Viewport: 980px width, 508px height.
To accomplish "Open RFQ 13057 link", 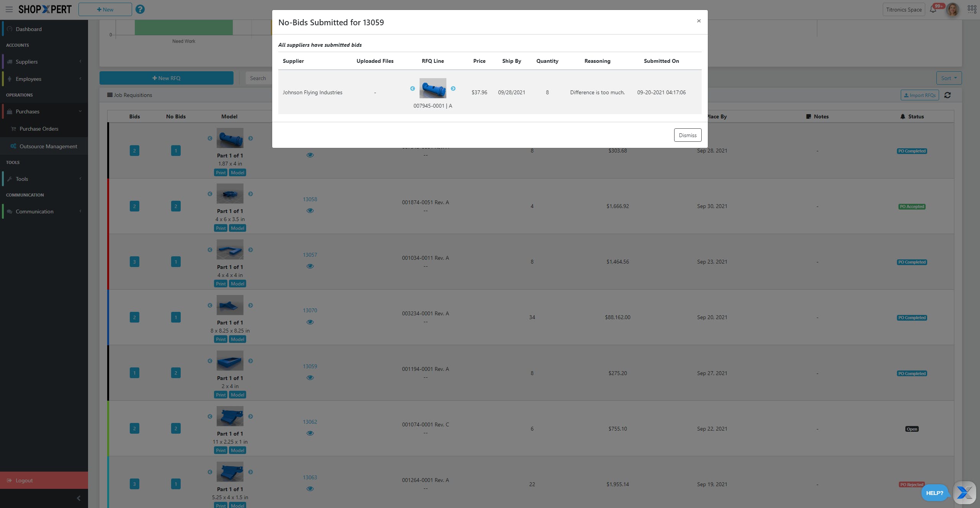I will click(x=310, y=255).
